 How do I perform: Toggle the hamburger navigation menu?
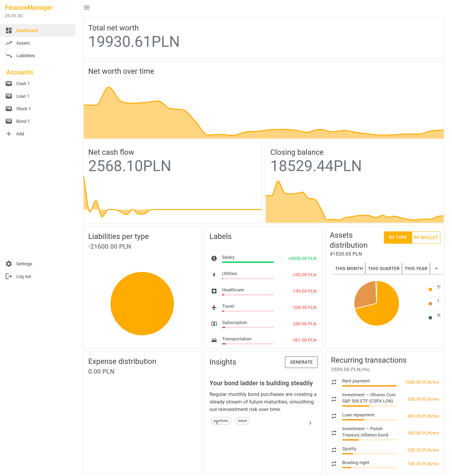[86, 8]
